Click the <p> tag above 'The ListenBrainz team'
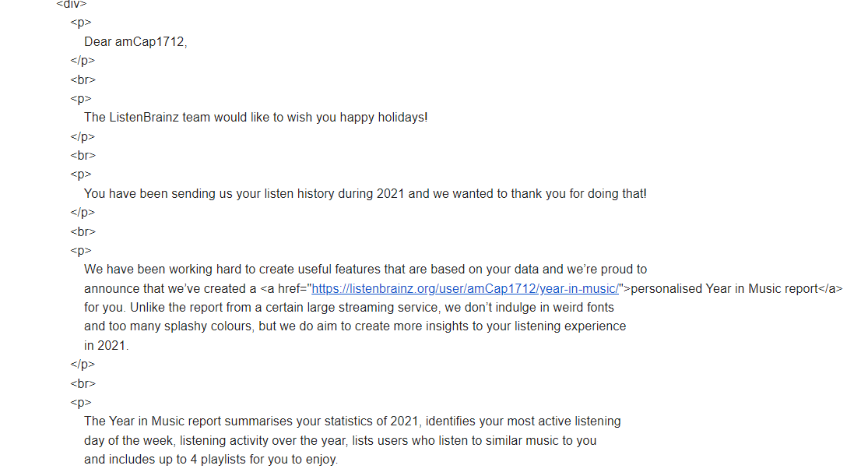868x469 pixels. pyautogui.click(x=81, y=99)
